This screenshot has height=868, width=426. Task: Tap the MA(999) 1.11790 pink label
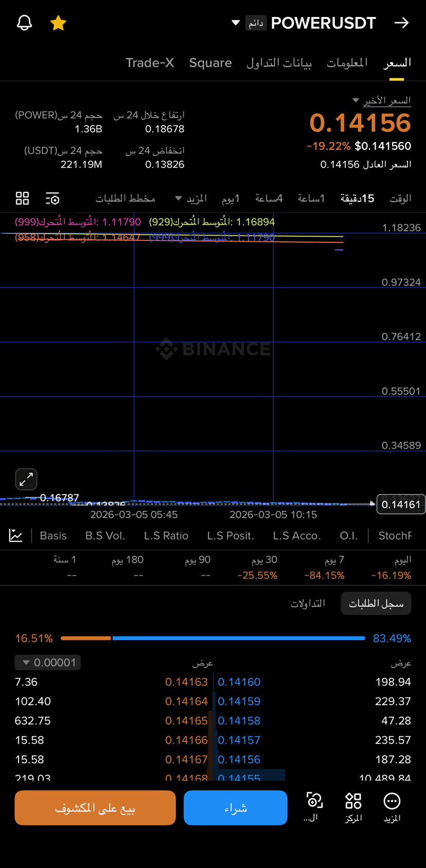click(78, 222)
